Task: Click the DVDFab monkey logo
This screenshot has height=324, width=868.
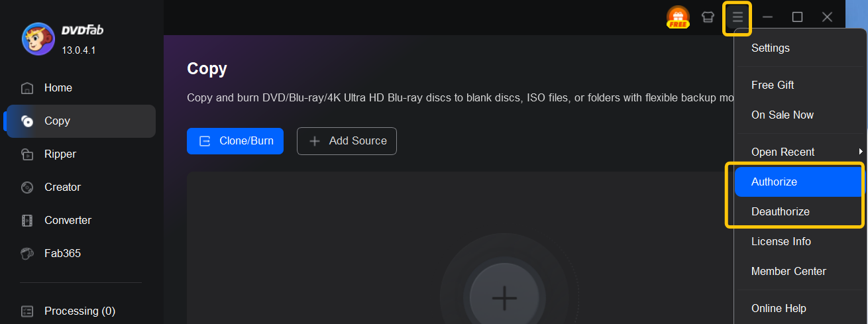Action: click(38, 38)
